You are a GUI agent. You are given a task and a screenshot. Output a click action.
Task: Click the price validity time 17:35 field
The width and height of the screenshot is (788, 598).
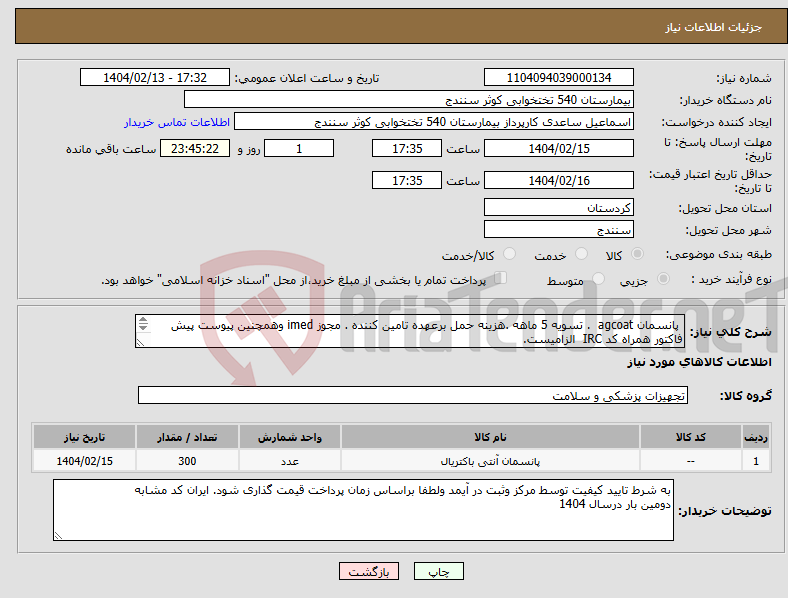407,180
